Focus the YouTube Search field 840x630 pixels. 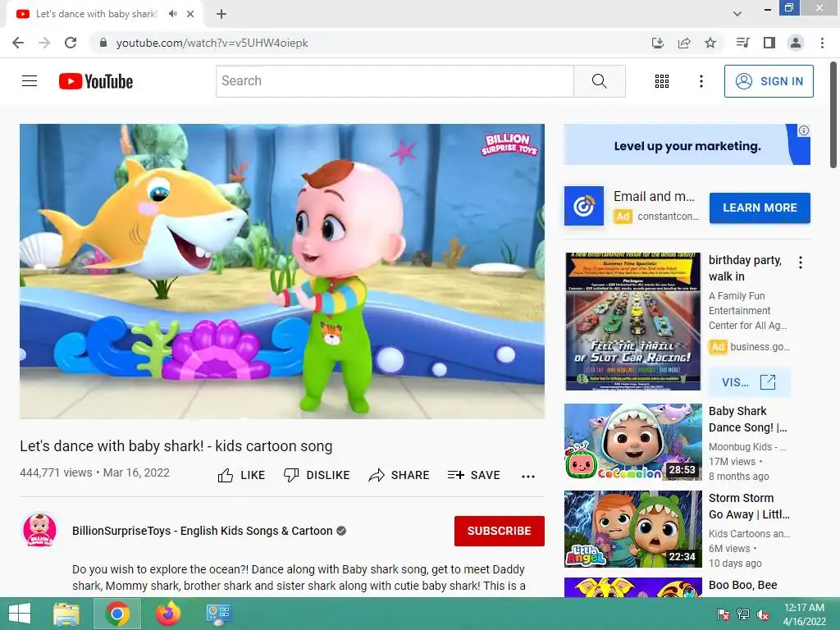point(395,81)
